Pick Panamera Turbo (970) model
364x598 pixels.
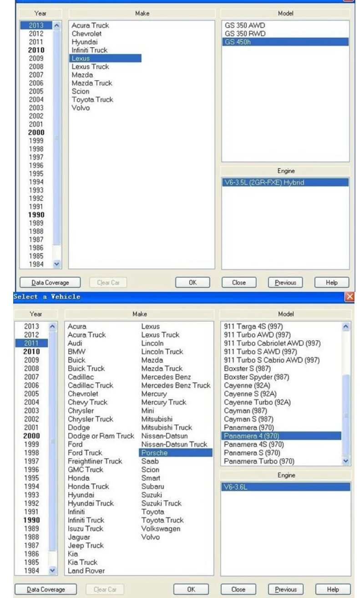(x=259, y=461)
